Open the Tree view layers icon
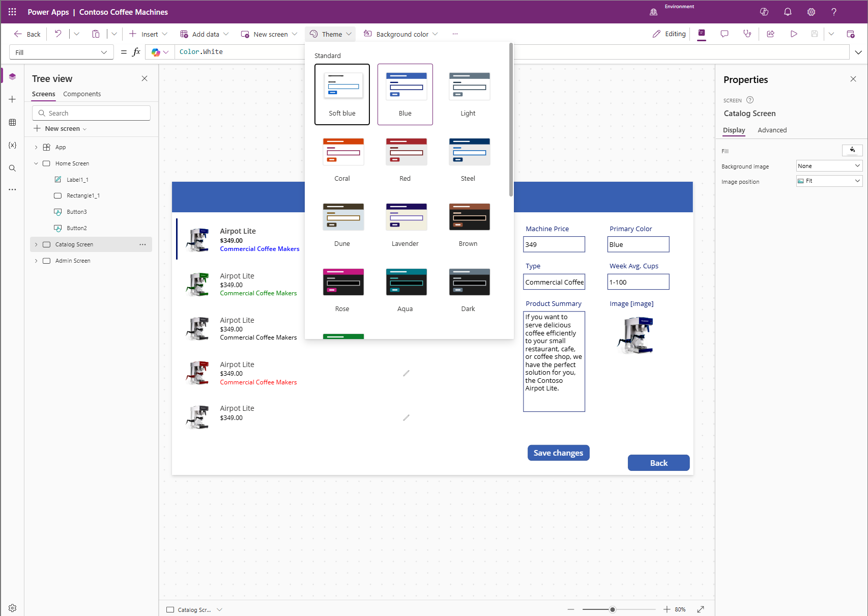This screenshot has width=868, height=616. click(12, 77)
